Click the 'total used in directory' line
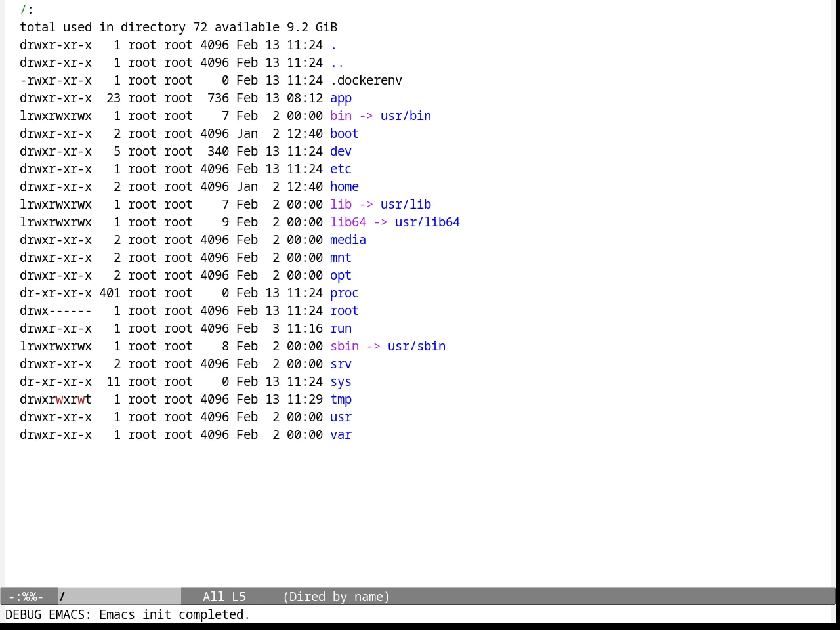The image size is (840, 630). [178, 27]
